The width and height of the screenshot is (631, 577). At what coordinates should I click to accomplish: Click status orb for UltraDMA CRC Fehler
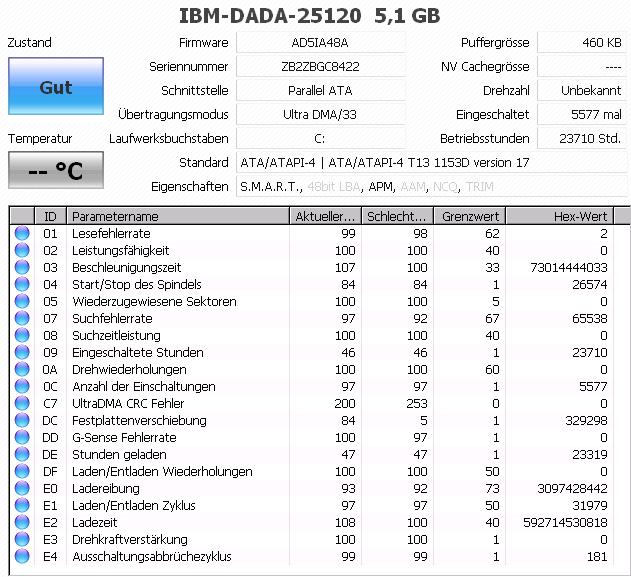(22, 403)
